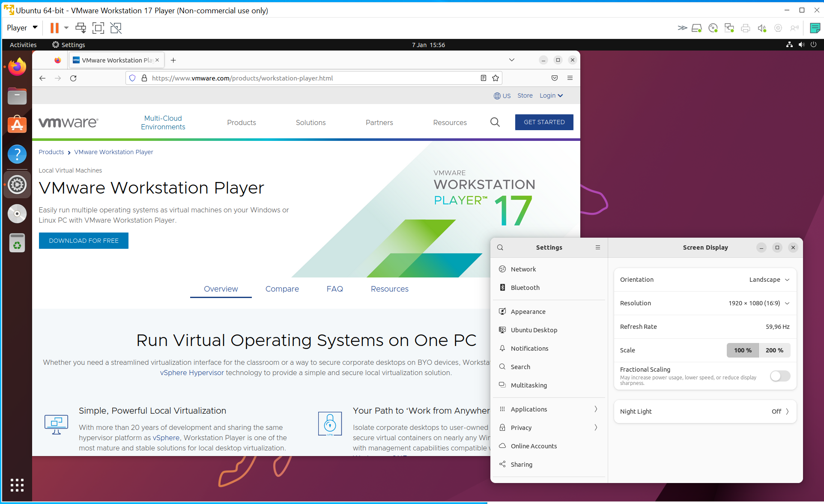Reload the page in Firefox
This screenshot has width=824, height=504.
[x=73, y=78]
